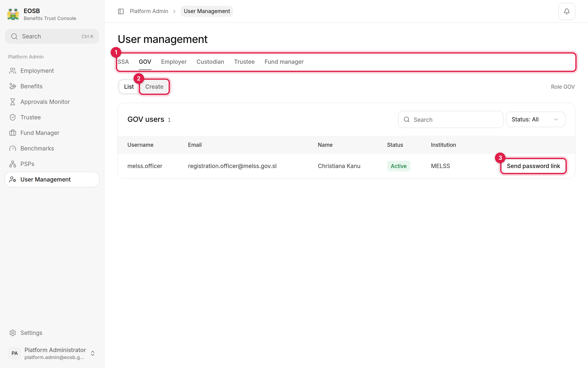Focus the GOV users search field

pos(450,120)
